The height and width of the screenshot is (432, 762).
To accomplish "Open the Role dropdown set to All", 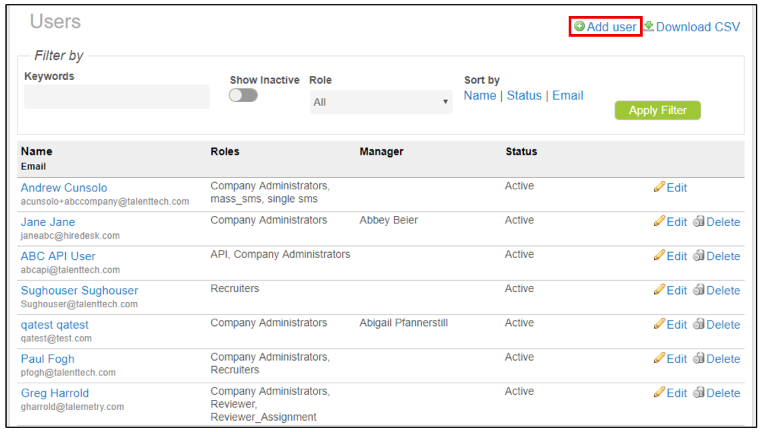I will tap(381, 102).
